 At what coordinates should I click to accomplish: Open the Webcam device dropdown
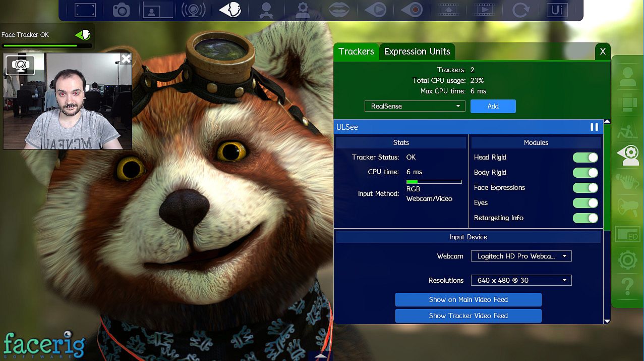tap(521, 256)
